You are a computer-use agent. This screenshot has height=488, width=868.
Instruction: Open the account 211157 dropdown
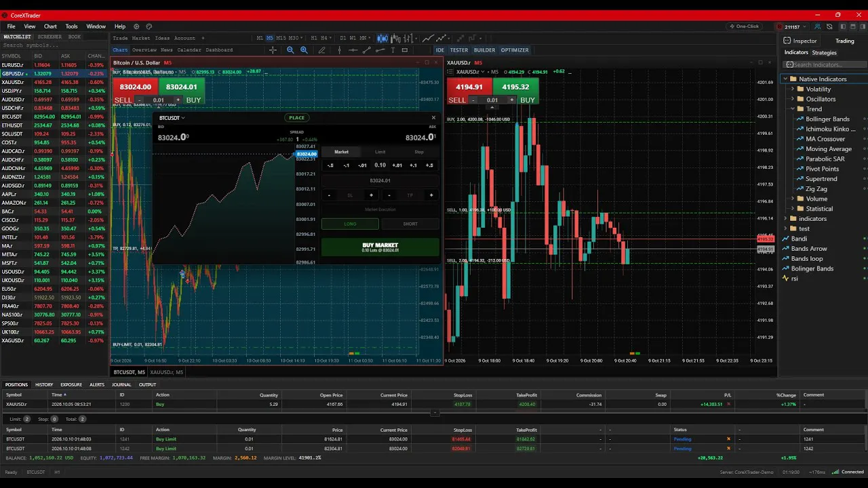(x=791, y=26)
